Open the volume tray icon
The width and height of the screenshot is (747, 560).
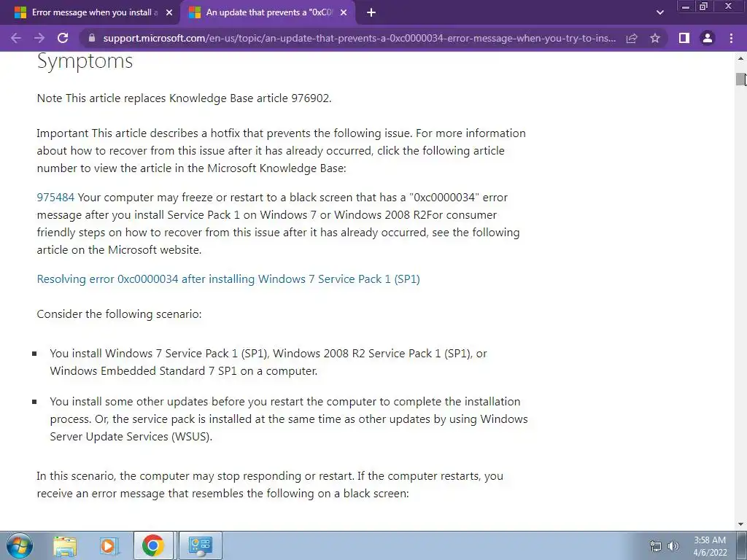673,546
